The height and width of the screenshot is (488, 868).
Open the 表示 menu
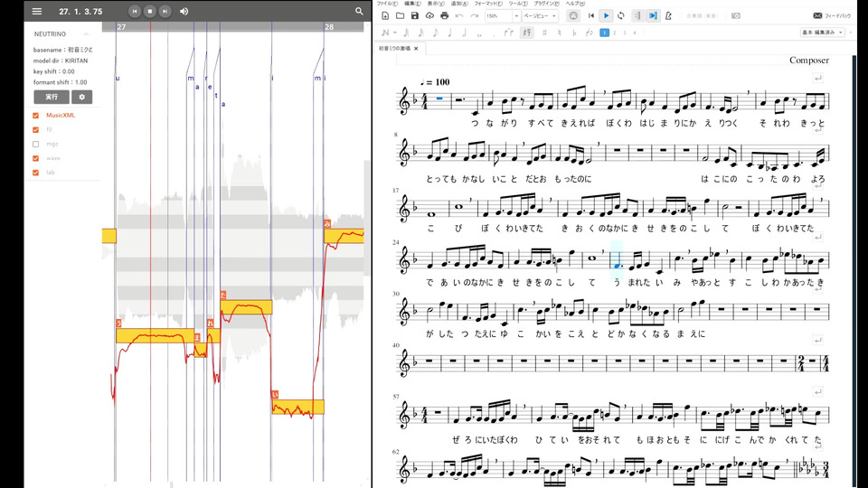[x=436, y=4]
